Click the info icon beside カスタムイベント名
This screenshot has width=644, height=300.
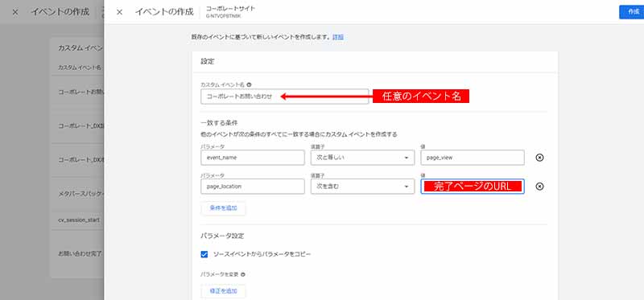tap(250, 84)
